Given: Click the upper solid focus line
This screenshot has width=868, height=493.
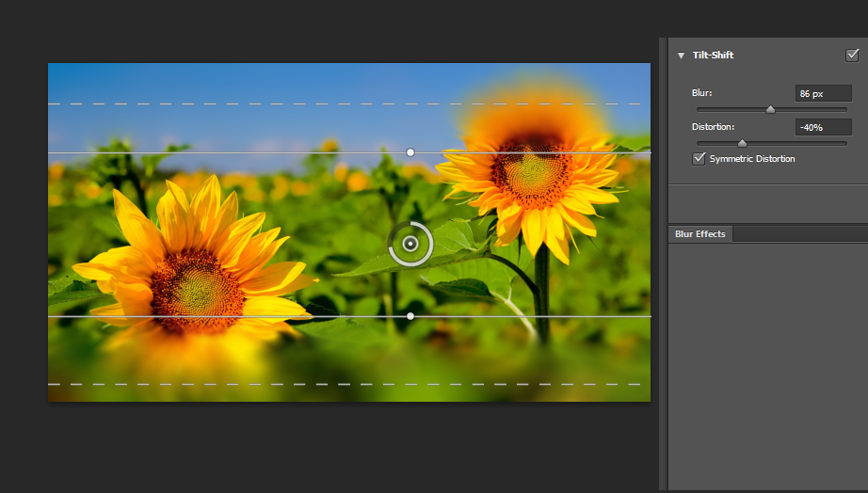Looking at the screenshot, I should pyautogui.click(x=235, y=152).
